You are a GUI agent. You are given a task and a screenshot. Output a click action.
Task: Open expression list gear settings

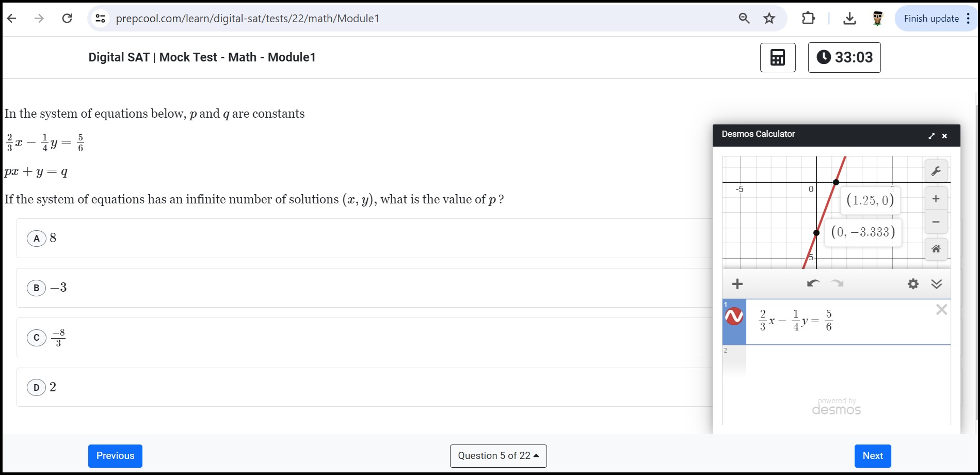tap(913, 283)
